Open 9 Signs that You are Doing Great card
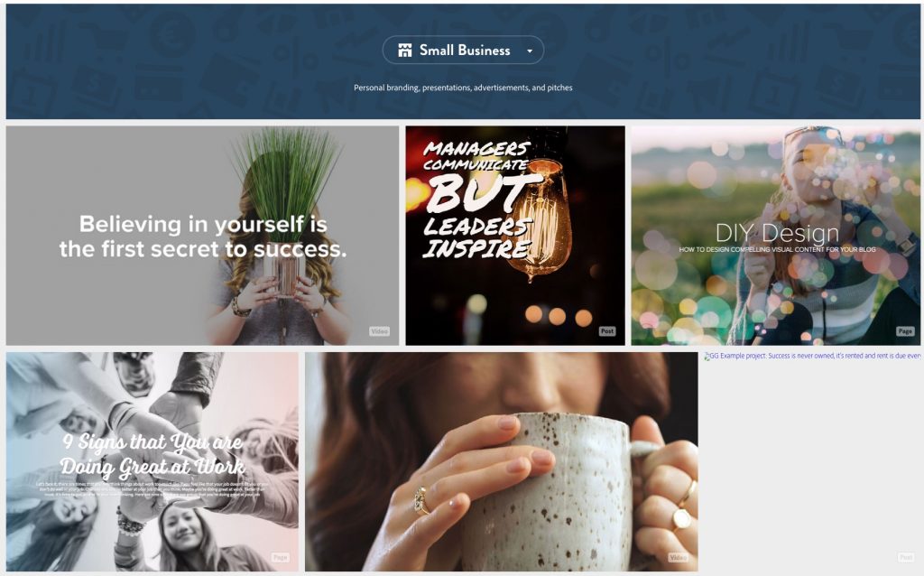The image size is (924, 576). pyautogui.click(x=152, y=461)
